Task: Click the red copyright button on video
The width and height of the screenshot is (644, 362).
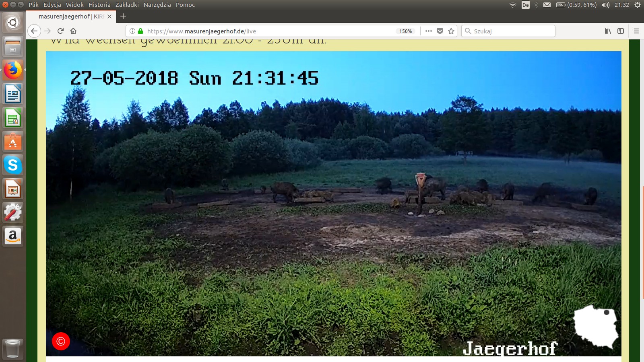Action: click(x=61, y=341)
